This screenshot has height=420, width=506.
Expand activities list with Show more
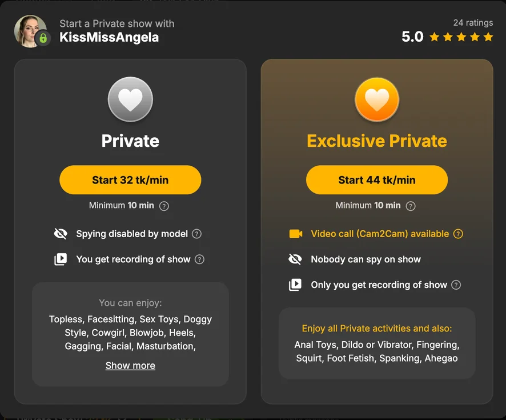point(130,366)
